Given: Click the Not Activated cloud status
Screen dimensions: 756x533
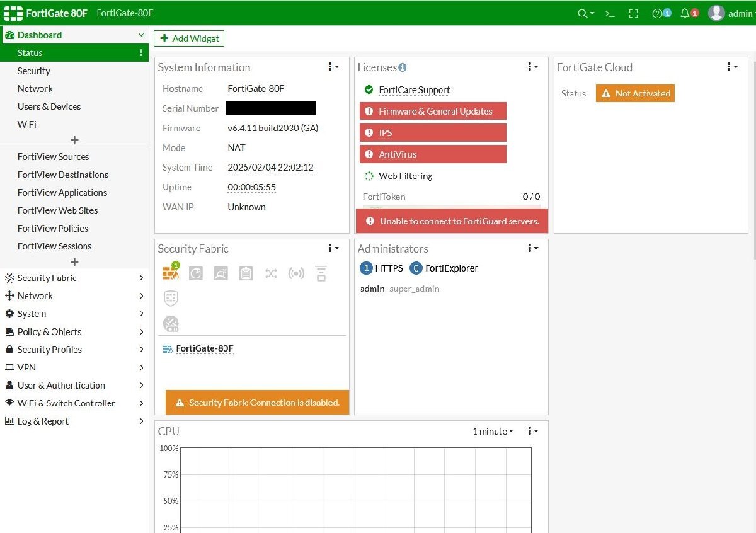Looking at the screenshot, I should (x=635, y=93).
